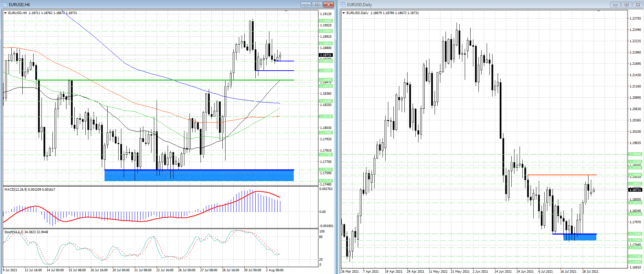644x274 pixels.
Task: Close the EURUSD,H4 chart window
Action: pyautogui.click(x=328, y=4)
